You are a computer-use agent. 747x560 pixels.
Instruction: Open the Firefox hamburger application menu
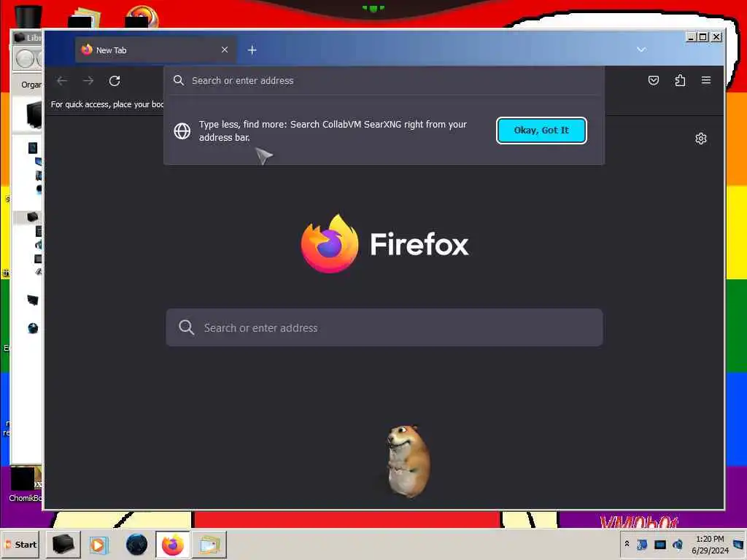[706, 80]
